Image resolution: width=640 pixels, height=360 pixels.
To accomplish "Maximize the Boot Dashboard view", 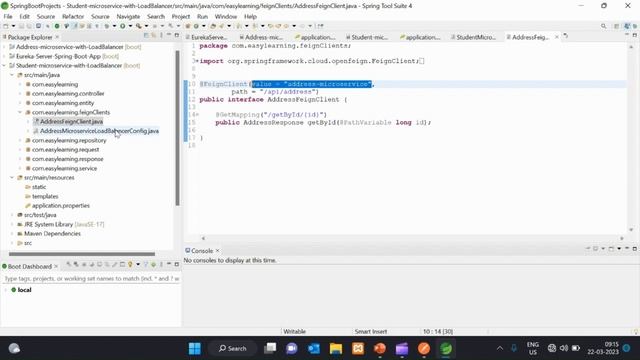I will pos(177,264).
